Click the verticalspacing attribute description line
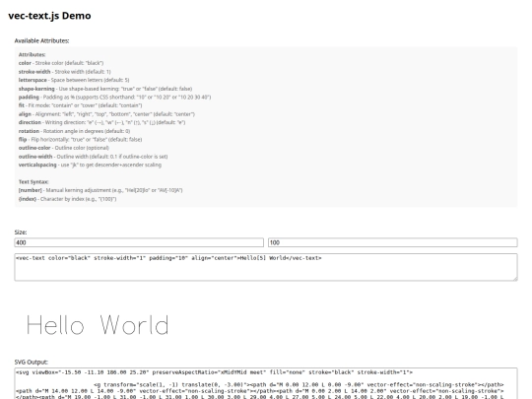 tap(90, 165)
